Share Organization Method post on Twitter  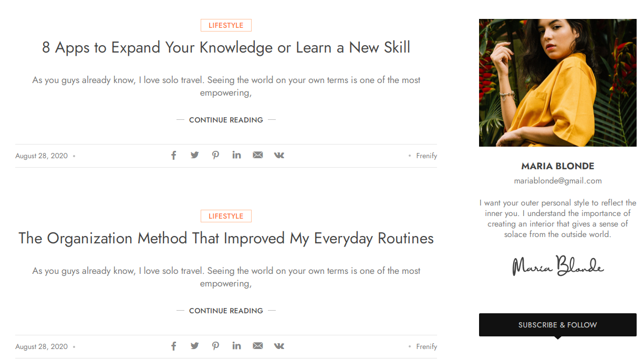click(195, 346)
